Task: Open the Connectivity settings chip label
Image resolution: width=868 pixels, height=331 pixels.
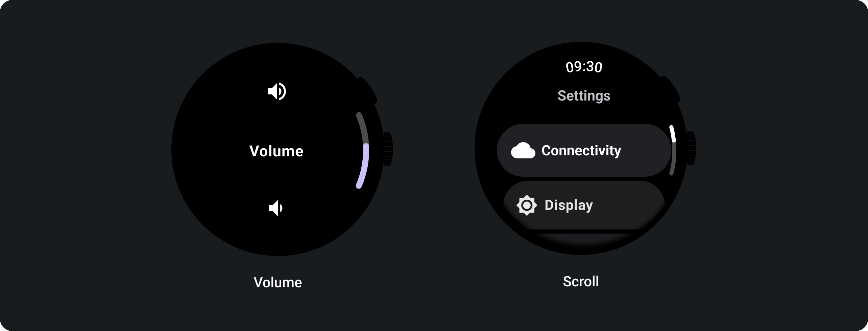Action: [581, 151]
